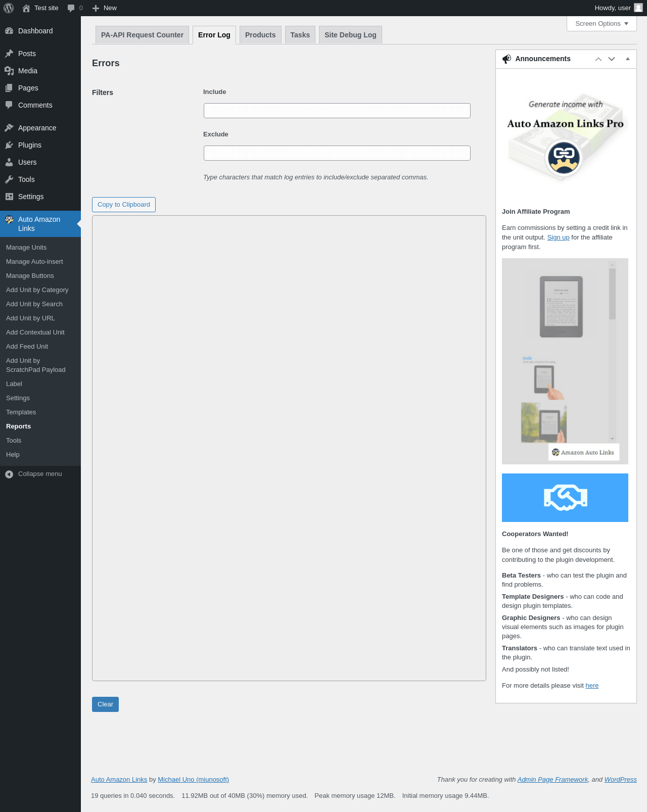Viewport: 647px width, 812px height.
Task: Click the Kindle affiliate program image
Action: 565,361
